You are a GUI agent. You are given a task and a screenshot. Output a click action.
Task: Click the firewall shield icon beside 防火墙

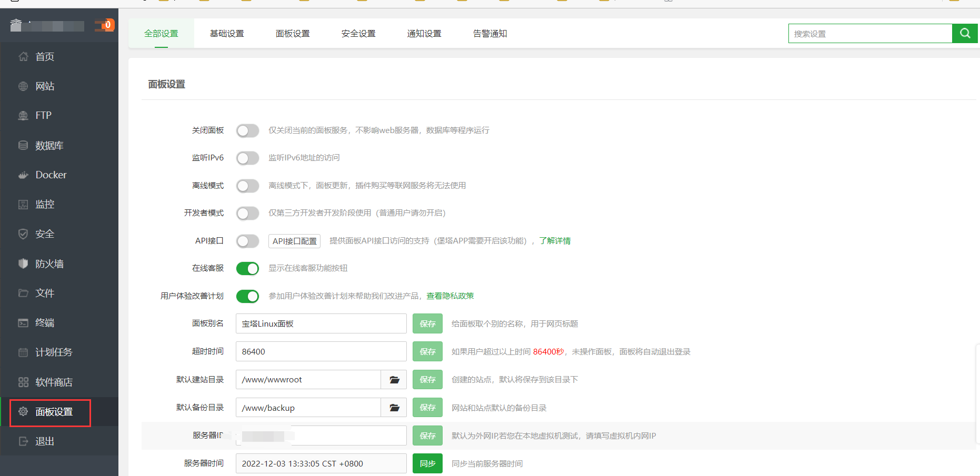tap(23, 264)
